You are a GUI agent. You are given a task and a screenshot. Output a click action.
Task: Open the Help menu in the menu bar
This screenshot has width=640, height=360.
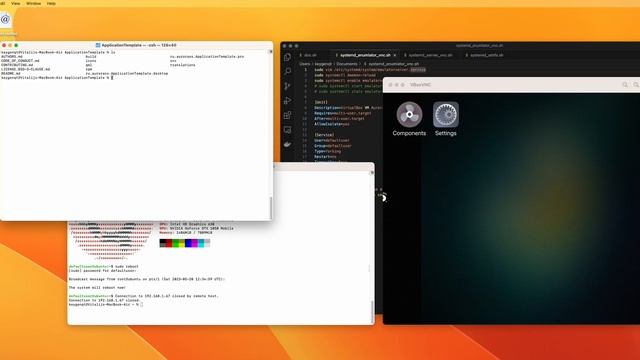click(51, 3)
